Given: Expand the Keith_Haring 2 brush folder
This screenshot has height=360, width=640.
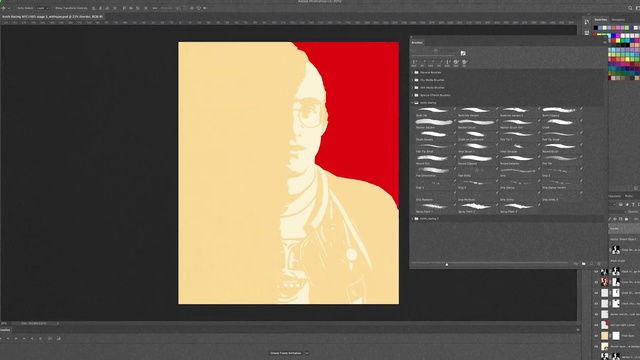Looking at the screenshot, I should pyautogui.click(x=412, y=219).
